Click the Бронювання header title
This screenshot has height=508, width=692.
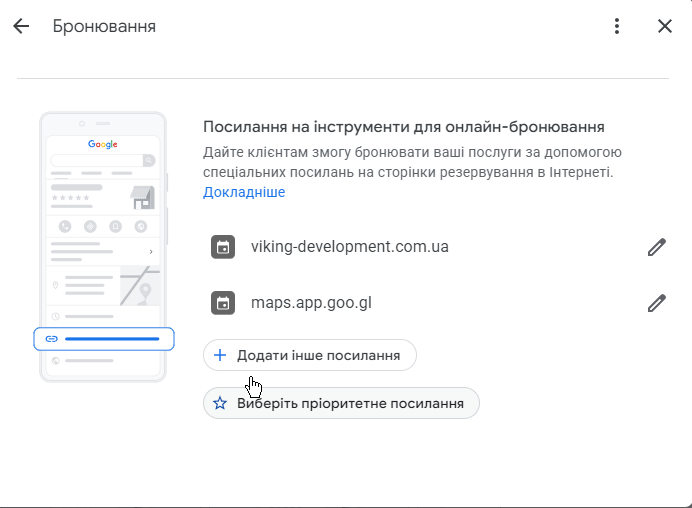[x=104, y=26]
